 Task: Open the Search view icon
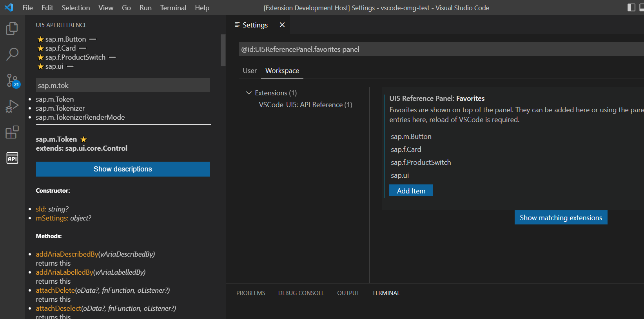point(12,54)
